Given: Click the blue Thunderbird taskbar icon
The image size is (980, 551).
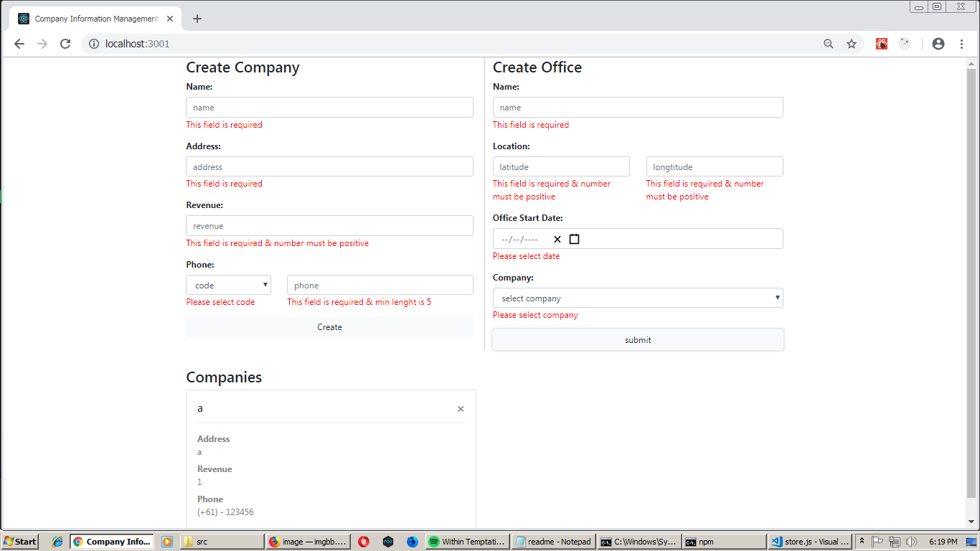Looking at the screenshot, I should click(x=412, y=542).
